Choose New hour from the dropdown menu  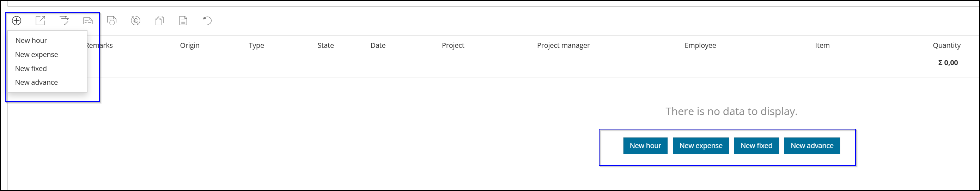click(31, 40)
